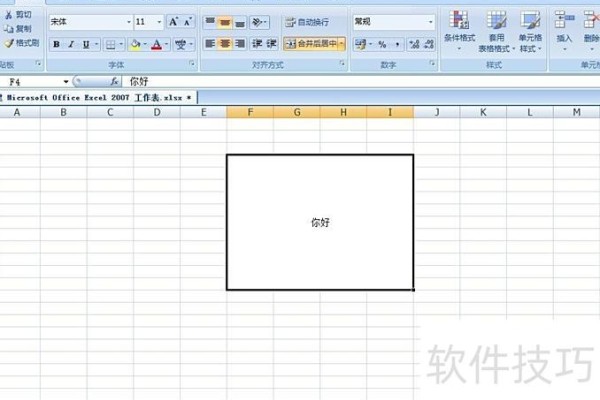
Task: Click the Name Box showing F4
Action: click(31, 82)
